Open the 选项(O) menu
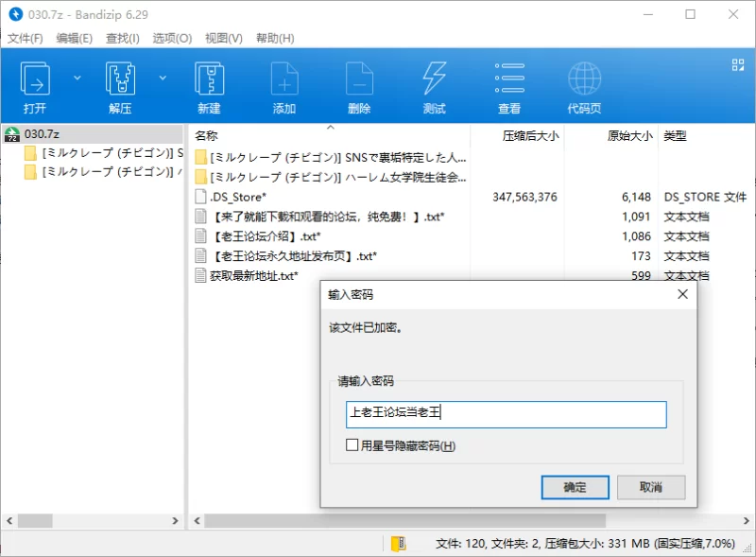The width and height of the screenshot is (756, 557). pyautogui.click(x=172, y=38)
